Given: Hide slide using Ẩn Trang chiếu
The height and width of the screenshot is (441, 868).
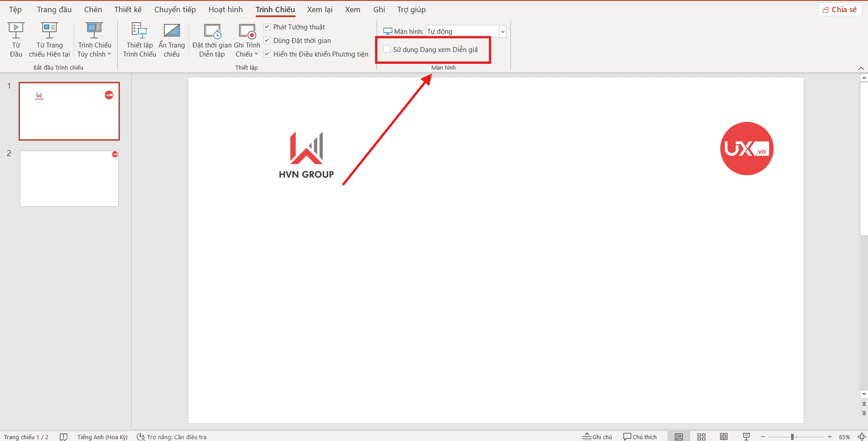Looking at the screenshot, I should pyautogui.click(x=172, y=40).
